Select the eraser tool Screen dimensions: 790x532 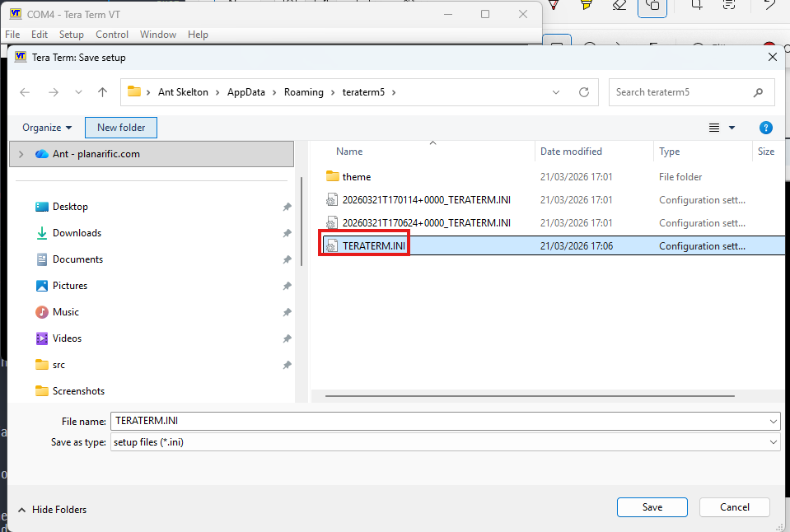pos(620,7)
